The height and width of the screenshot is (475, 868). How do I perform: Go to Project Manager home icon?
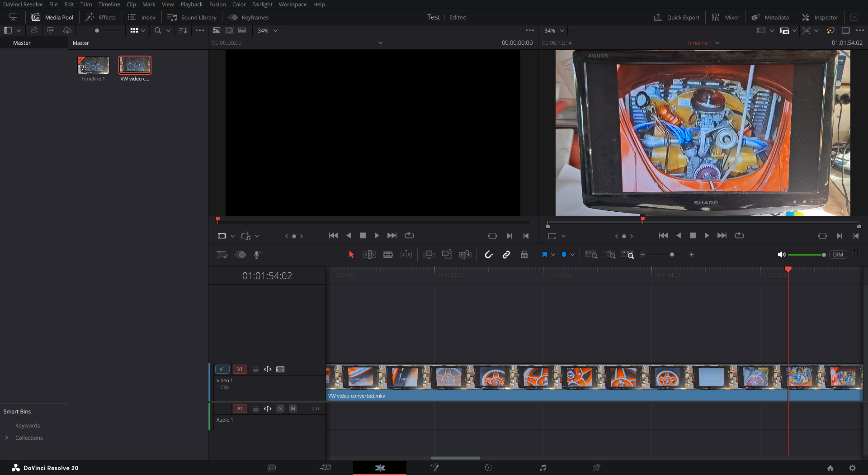coord(830,468)
